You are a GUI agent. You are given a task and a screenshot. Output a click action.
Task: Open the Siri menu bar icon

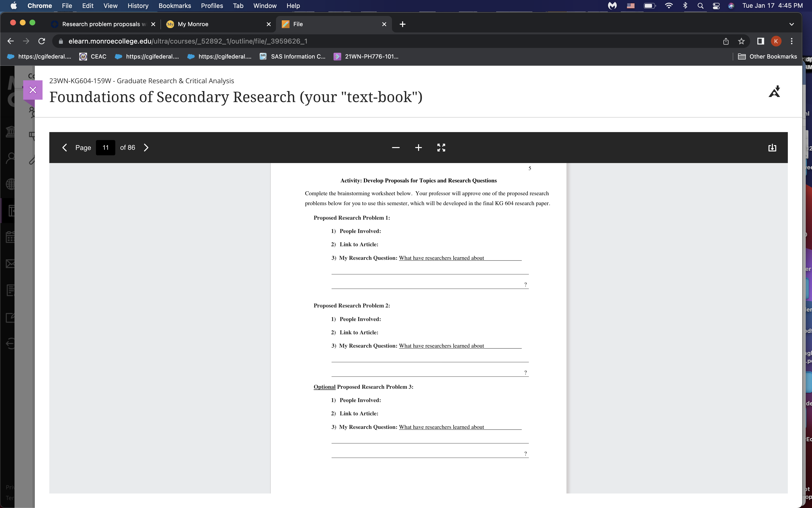click(731, 6)
